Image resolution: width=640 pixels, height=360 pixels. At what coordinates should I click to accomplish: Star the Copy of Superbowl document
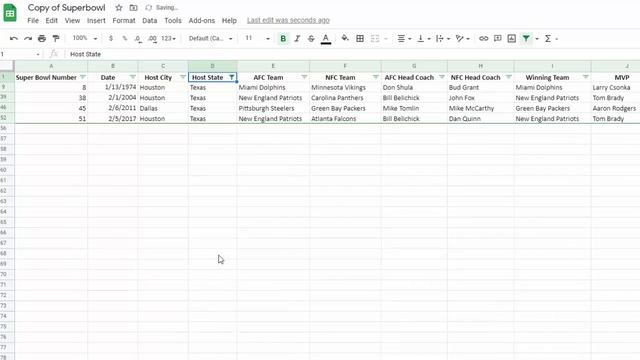(119, 8)
